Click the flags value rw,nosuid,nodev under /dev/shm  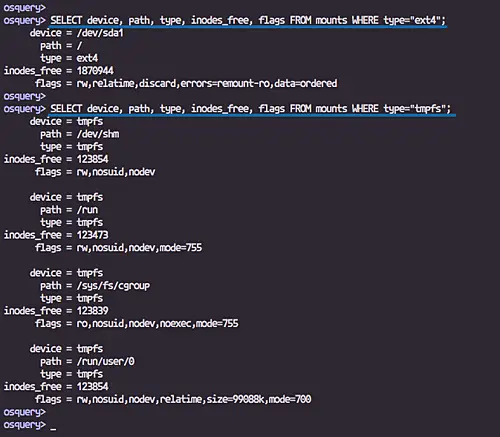(116, 172)
